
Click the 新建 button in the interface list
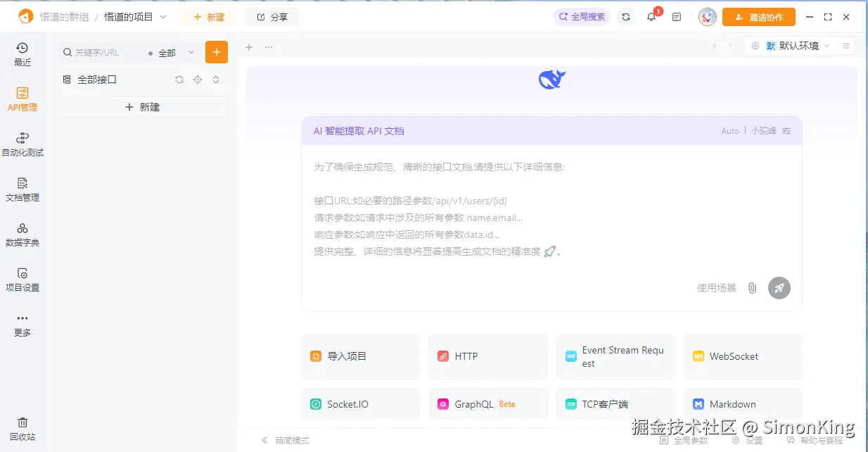(142, 107)
